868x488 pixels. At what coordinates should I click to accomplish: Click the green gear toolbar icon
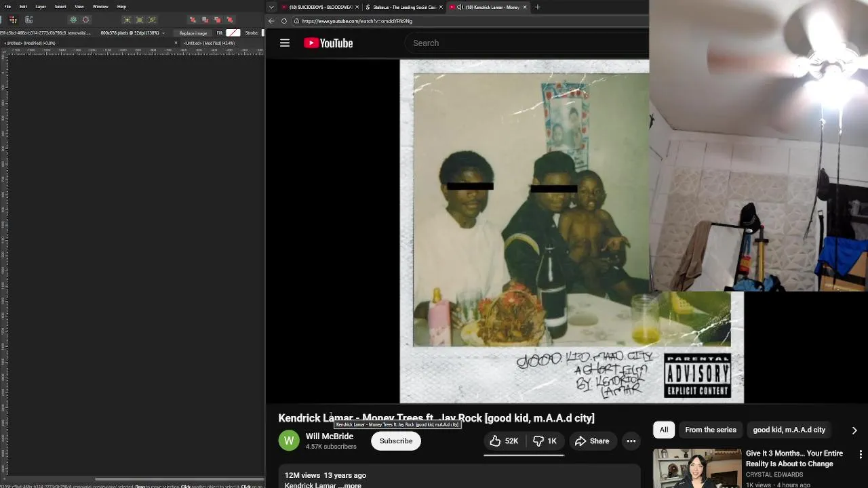tap(73, 20)
